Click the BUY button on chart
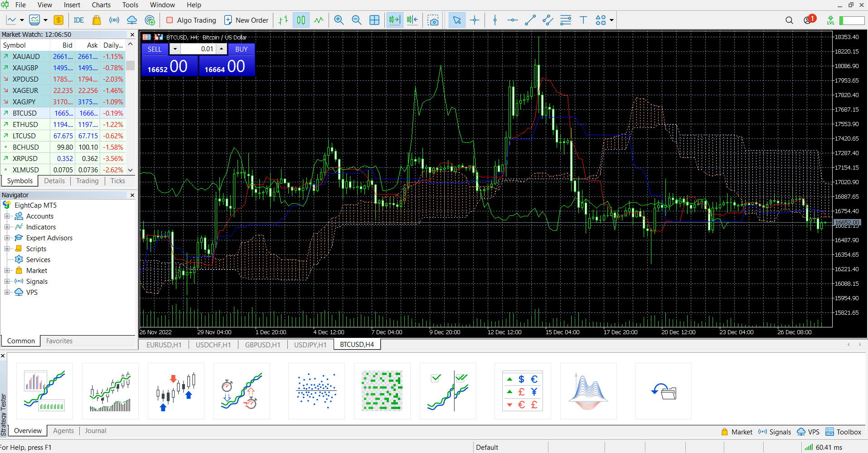The image size is (868, 453). click(241, 49)
